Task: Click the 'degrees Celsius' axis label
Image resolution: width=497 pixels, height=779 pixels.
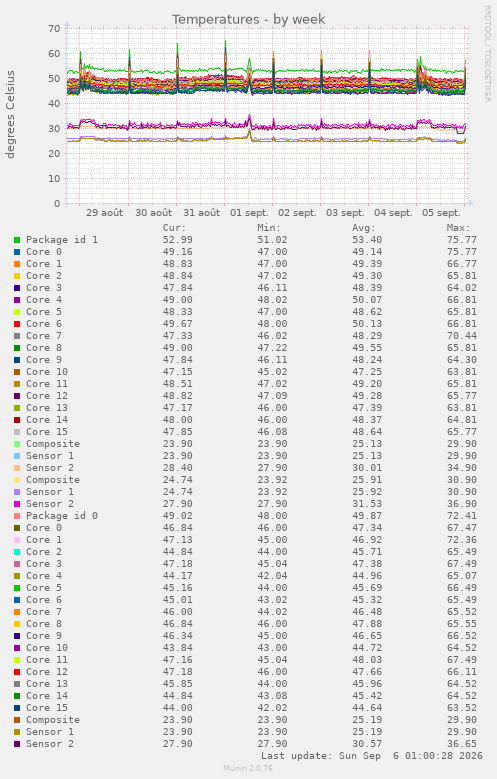Action: click(x=10, y=115)
